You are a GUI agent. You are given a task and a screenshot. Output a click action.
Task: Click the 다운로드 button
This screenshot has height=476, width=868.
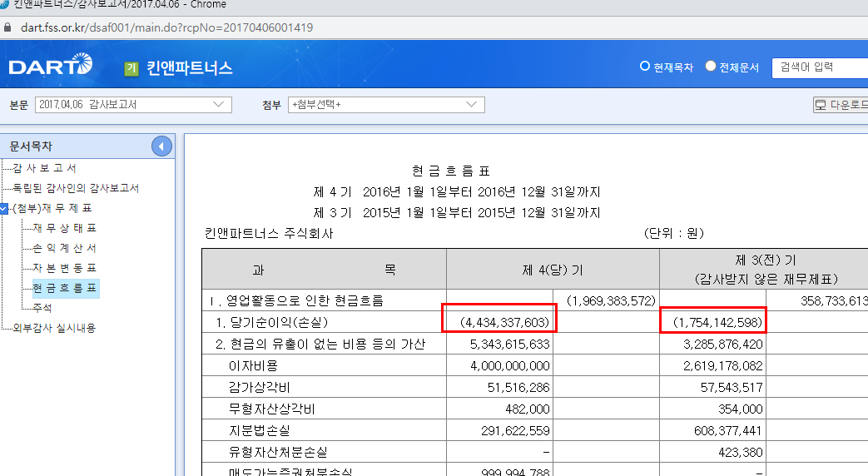coord(841,105)
